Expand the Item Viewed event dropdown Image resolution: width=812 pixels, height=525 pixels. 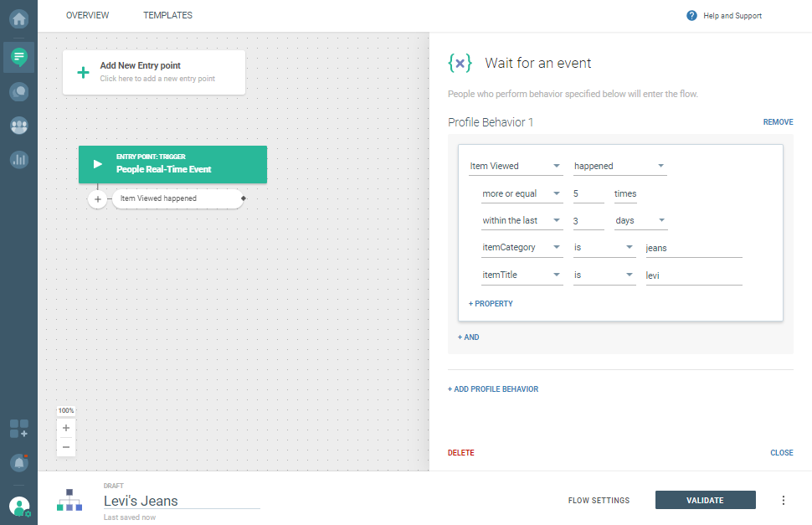[515, 166]
